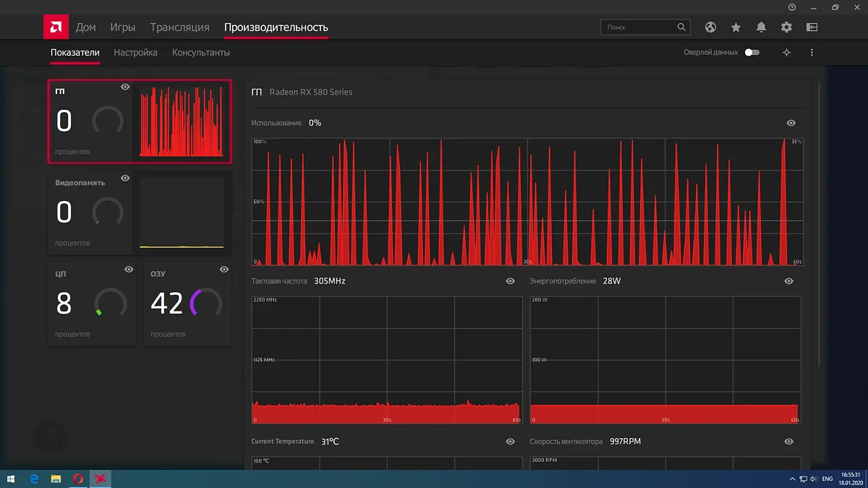868x488 pixels.
Task: Toggle eye visibility on Видеопамять card
Action: (125, 178)
